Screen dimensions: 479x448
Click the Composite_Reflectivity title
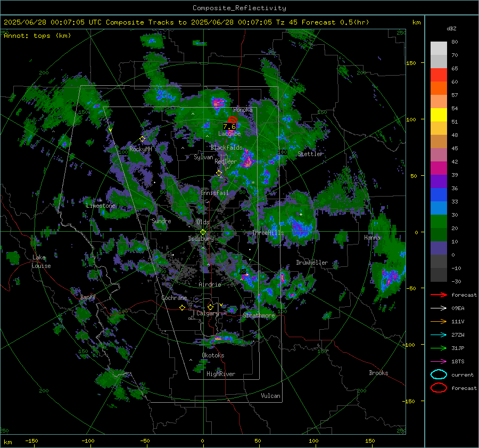tap(240, 8)
